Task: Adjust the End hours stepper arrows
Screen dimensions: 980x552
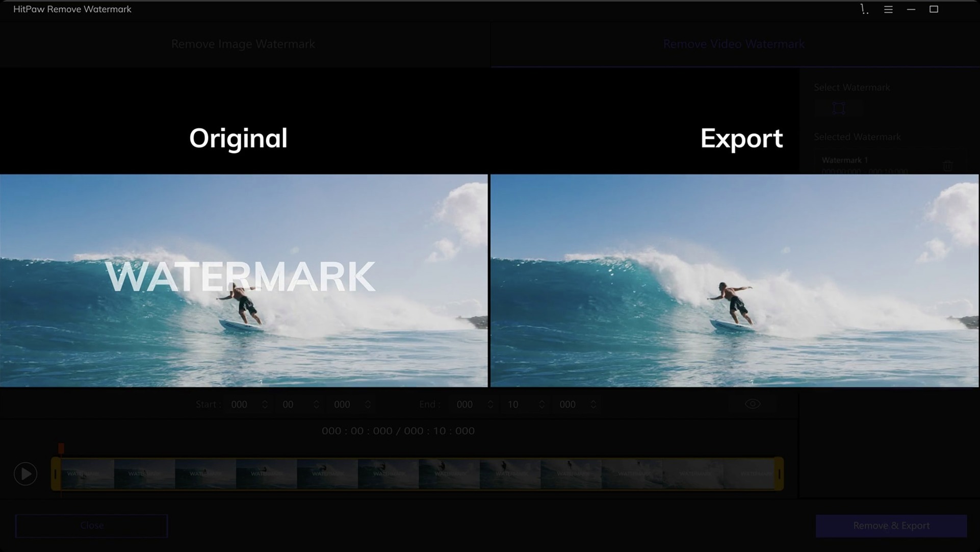Action: pyautogui.click(x=490, y=405)
